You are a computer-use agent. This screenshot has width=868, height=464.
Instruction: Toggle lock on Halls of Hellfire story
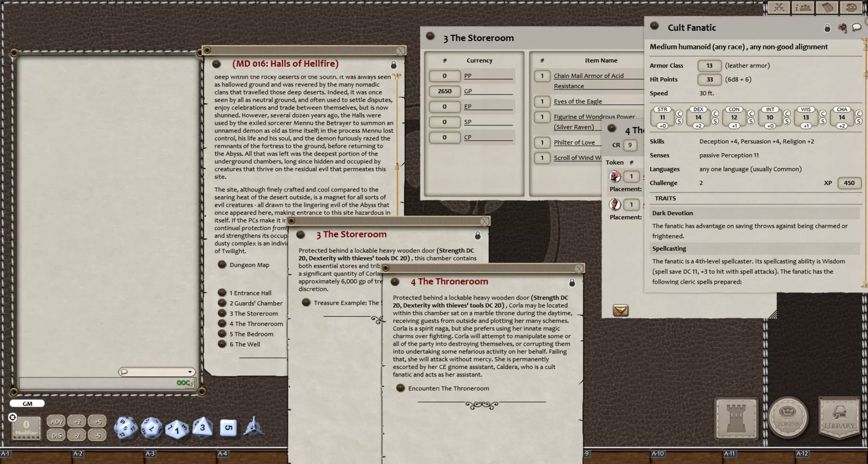click(393, 65)
